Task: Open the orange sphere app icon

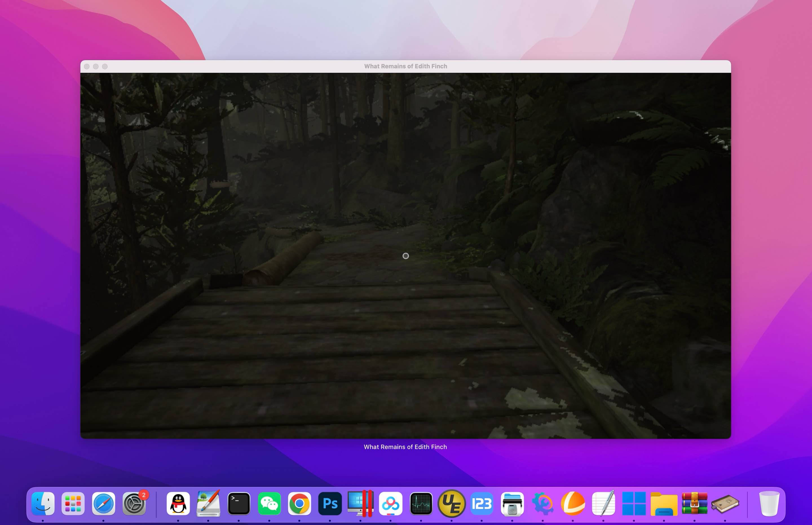Action: pyautogui.click(x=573, y=503)
